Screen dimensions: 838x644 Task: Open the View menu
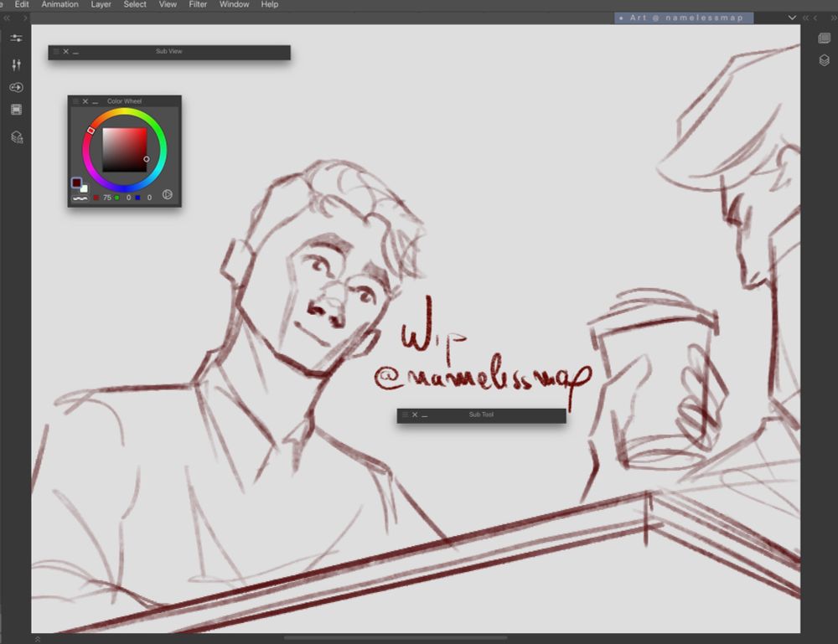(168, 4)
